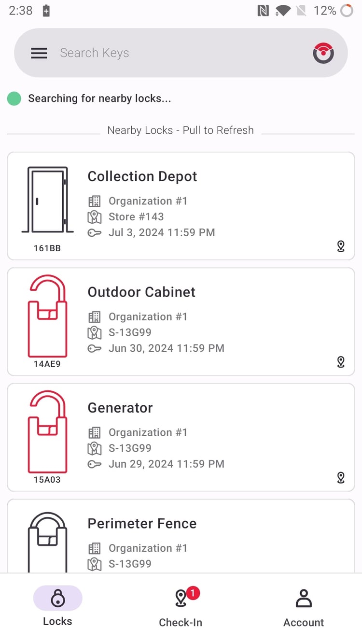Open map pin for Outdoor Cabinet
Screen dimensions: 362x644
341,362
